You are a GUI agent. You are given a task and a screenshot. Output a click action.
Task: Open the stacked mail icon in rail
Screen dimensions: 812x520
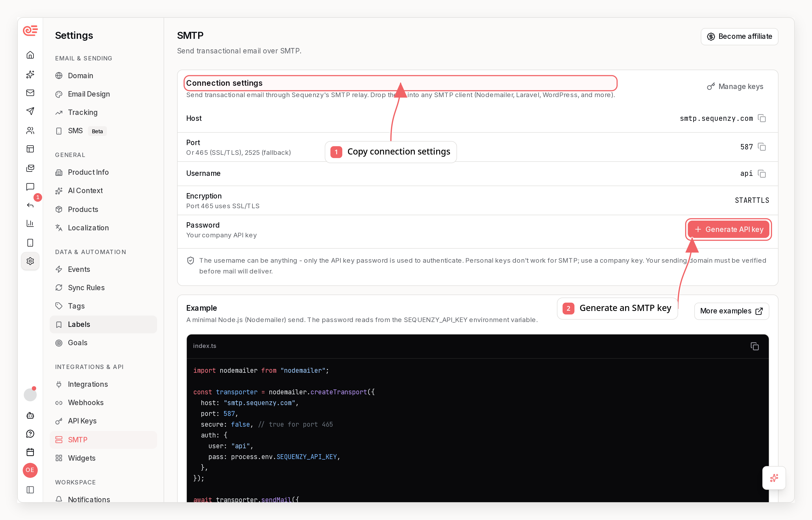[x=30, y=168]
